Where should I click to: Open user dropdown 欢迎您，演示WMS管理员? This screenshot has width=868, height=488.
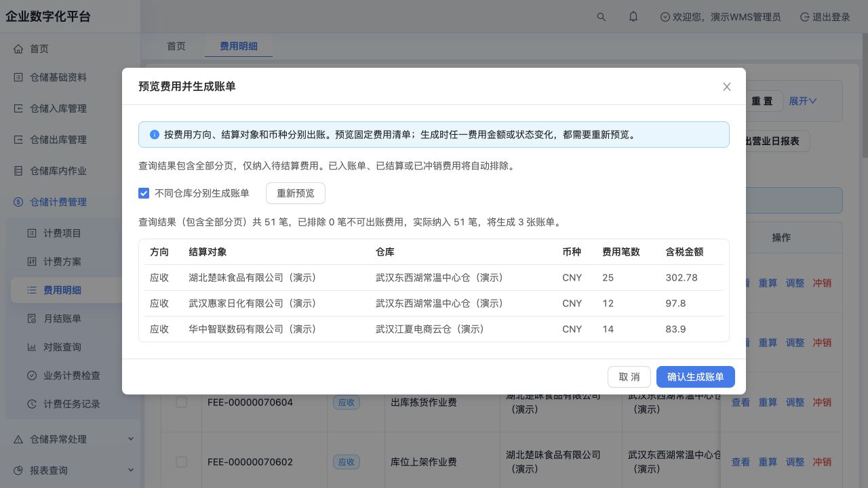[x=720, y=17]
